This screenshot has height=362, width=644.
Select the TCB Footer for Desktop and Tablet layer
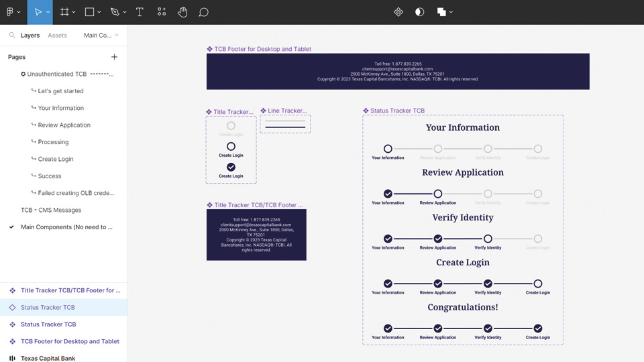70,341
